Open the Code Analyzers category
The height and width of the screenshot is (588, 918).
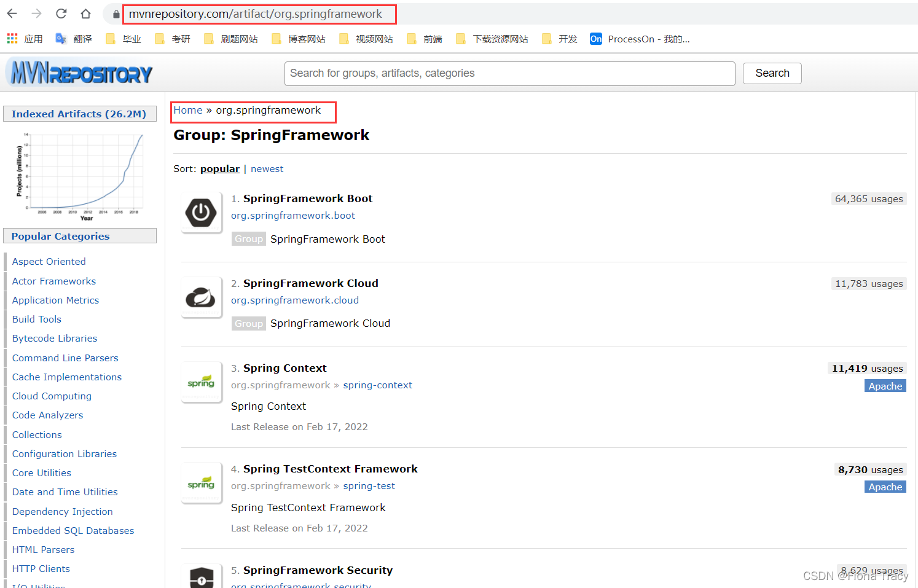(x=48, y=415)
